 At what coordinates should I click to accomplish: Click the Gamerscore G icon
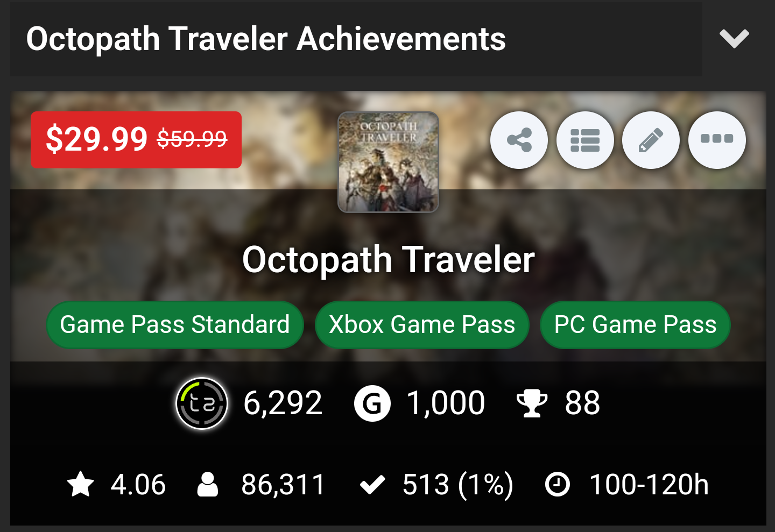coord(372,403)
